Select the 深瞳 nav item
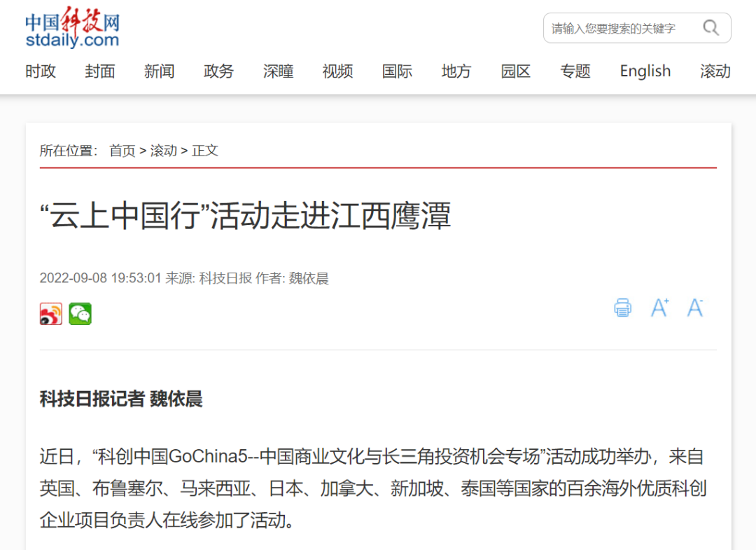 (x=278, y=71)
